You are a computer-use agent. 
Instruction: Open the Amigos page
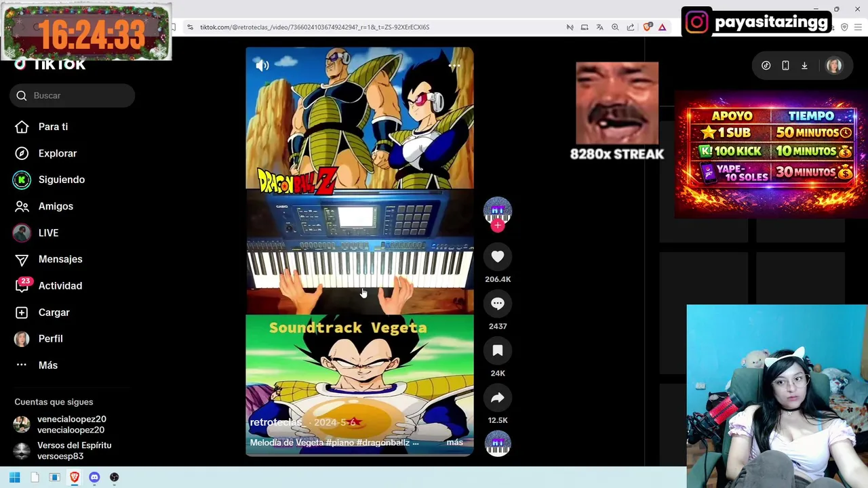coord(56,206)
